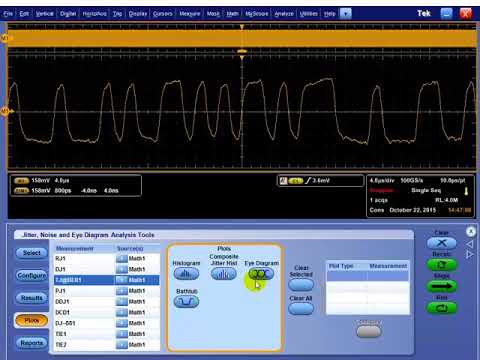Click the grey button below the plot table
Viewport: 480px width, 360px height.
369,331
